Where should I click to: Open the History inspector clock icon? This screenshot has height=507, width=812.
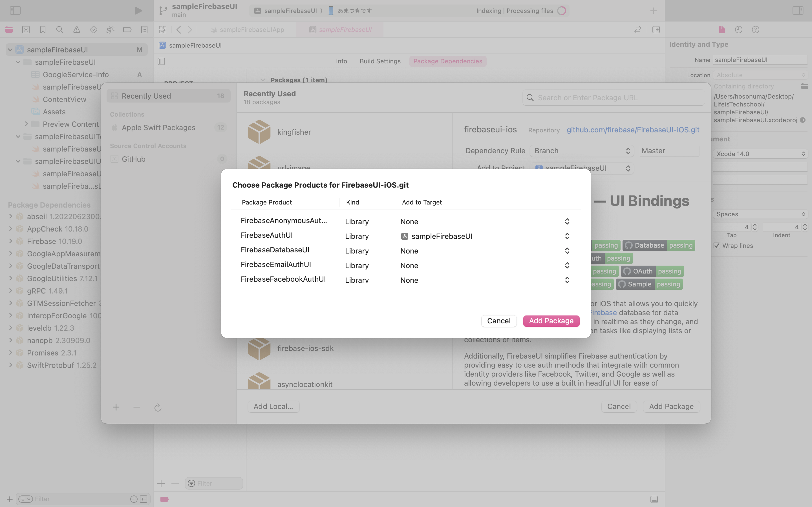(x=738, y=30)
